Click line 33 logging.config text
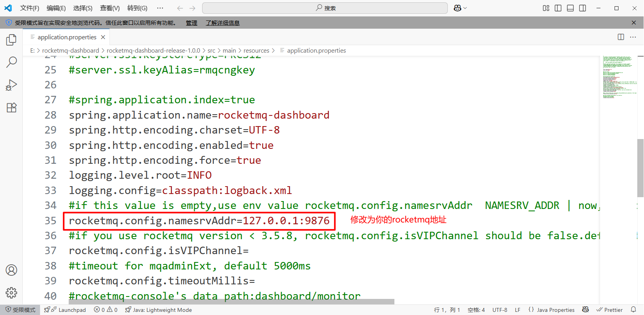The width and height of the screenshot is (644, 315). [181, 190]
